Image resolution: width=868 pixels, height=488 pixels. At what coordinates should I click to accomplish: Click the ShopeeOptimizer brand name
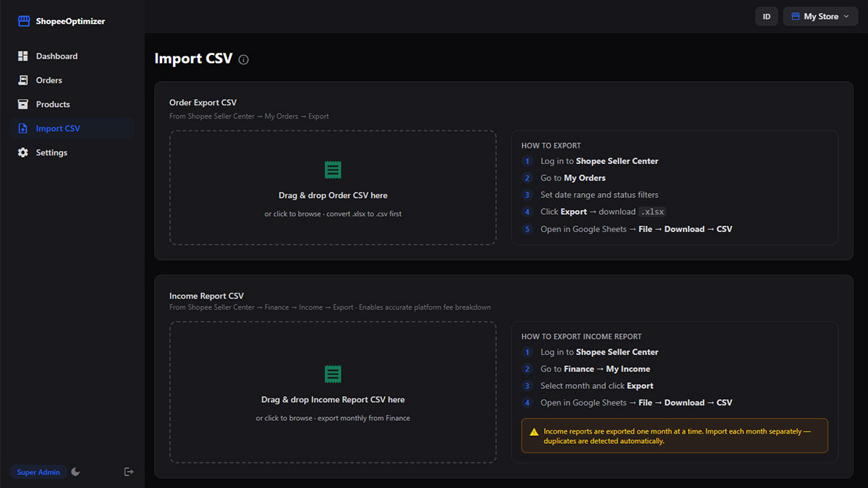(70, 21)
